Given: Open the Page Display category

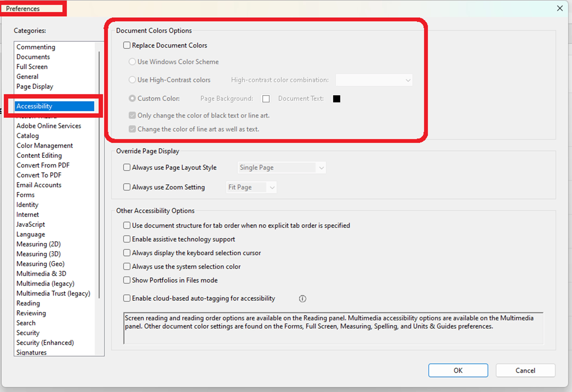Looking at the screenshot, I should (35, 87).
